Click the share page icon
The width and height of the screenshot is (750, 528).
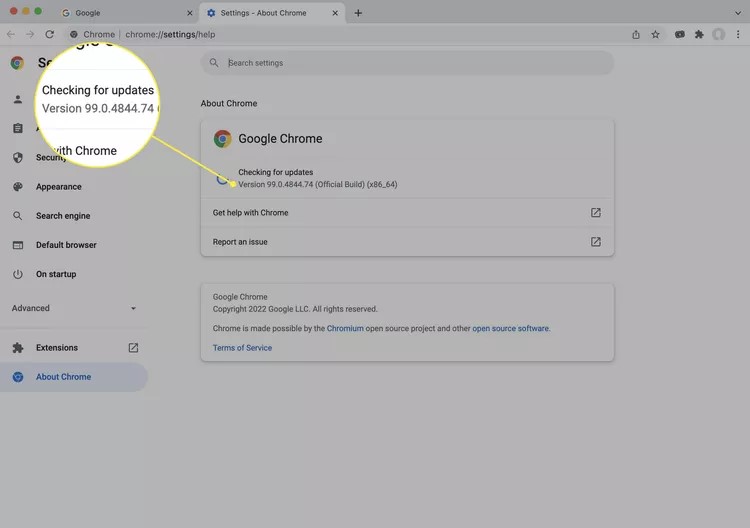tap(636, 34)
